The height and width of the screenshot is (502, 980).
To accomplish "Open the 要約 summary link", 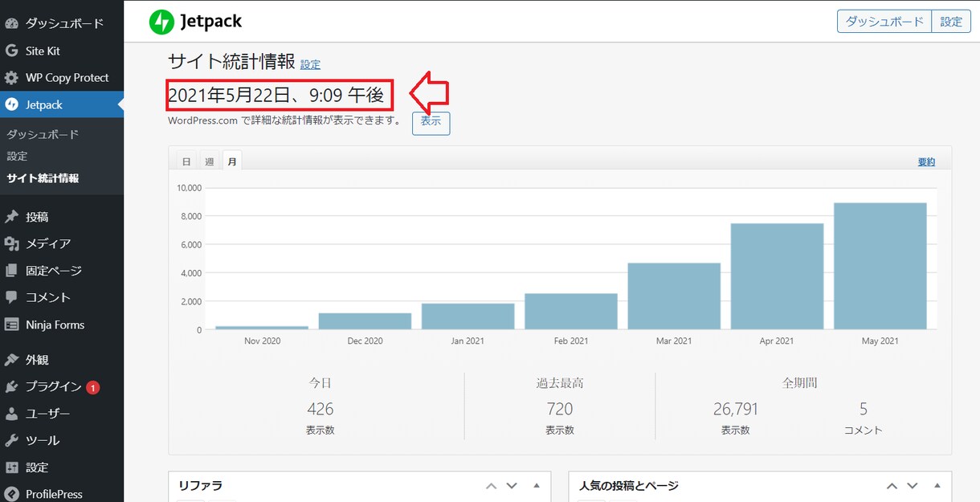I will [926, 161].
